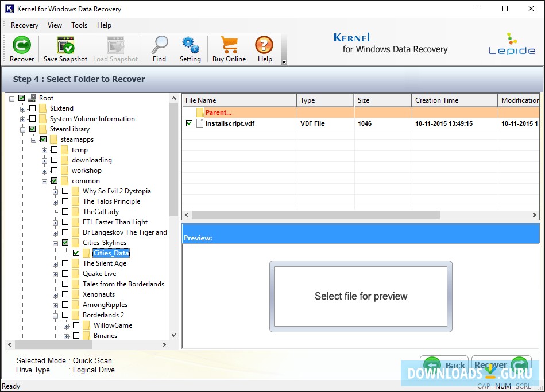Select 'The Silent Age' tree row
The width and height of the screenshot is (545, 392).
pos(105,263)
